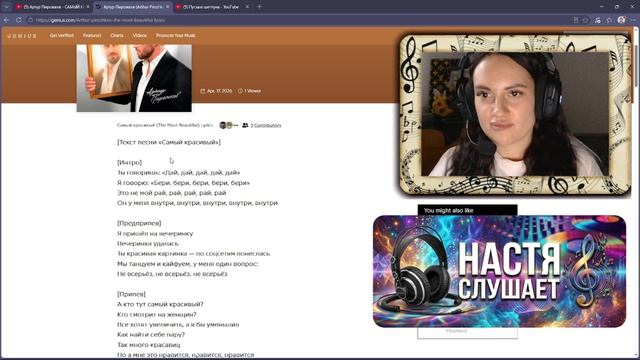Close the Genius lyrics tab
Screen dimensions: 640x360
(x=167, y=7)
